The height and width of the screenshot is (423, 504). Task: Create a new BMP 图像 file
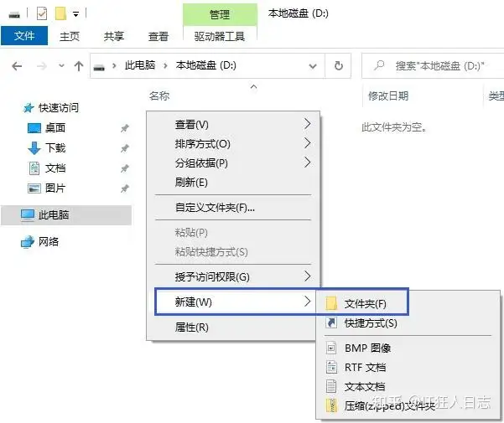click(408, 348)
